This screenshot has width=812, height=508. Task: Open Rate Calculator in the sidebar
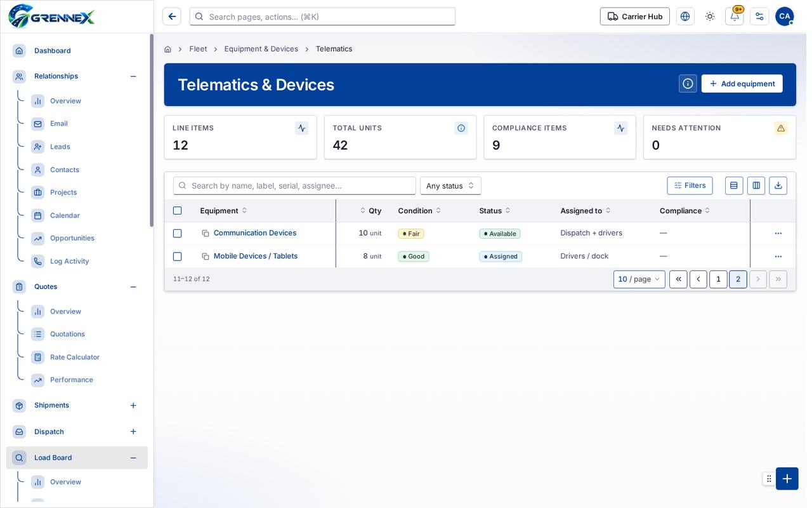click(75, 358)
